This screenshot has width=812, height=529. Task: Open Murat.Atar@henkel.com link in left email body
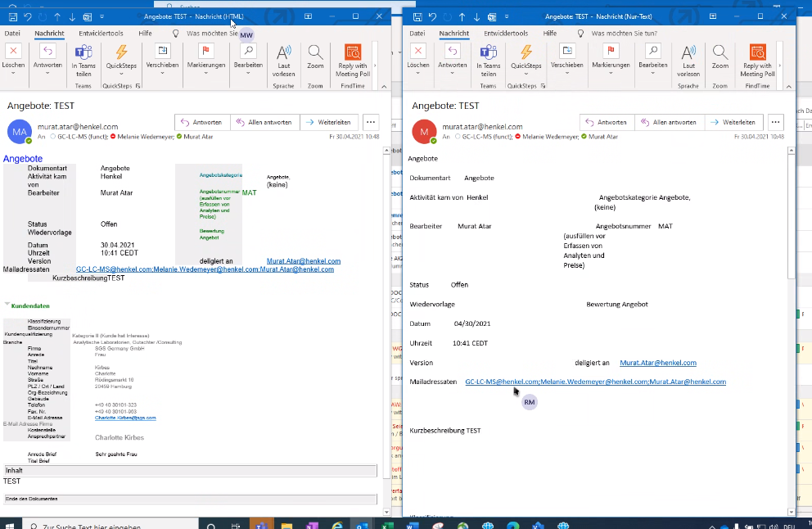pos(304,261)
